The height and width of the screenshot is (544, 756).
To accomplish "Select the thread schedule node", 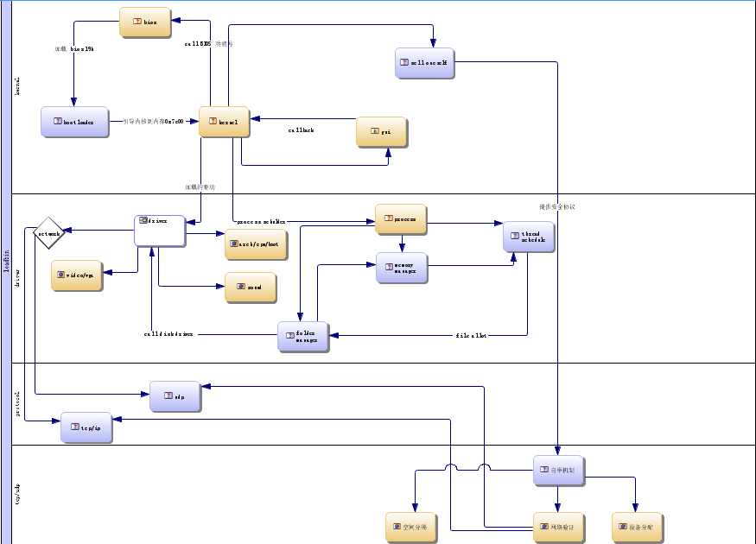I will (529, 237).
